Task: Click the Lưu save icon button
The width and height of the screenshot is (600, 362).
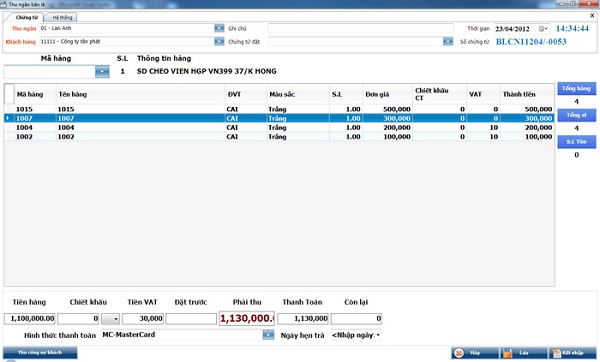Action: (x=523, y=353)
